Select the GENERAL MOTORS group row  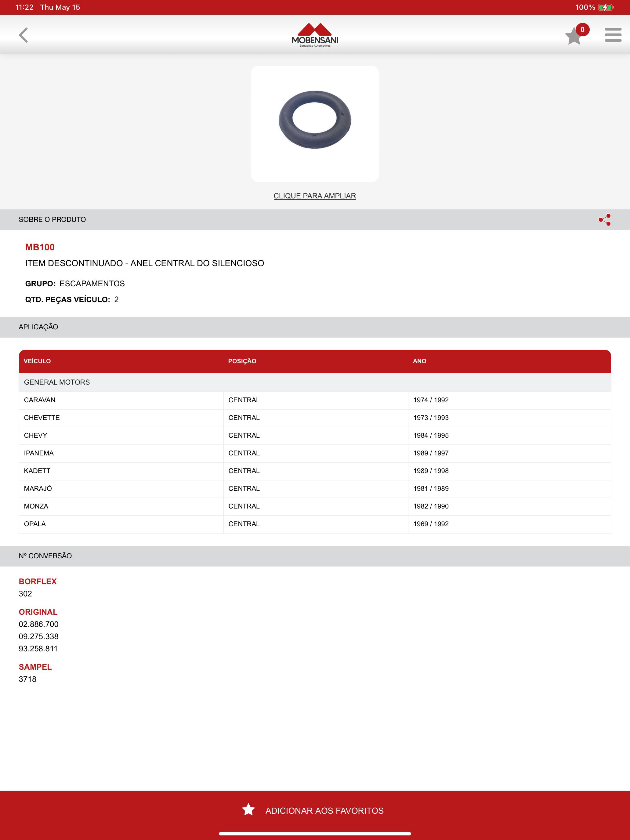[x=315, y=382]
